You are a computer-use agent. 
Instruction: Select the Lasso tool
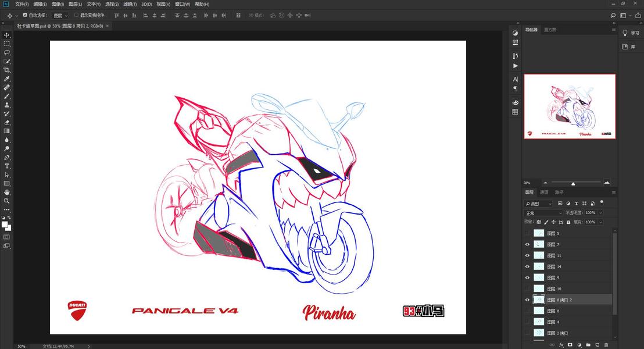[x=6, y=52]
